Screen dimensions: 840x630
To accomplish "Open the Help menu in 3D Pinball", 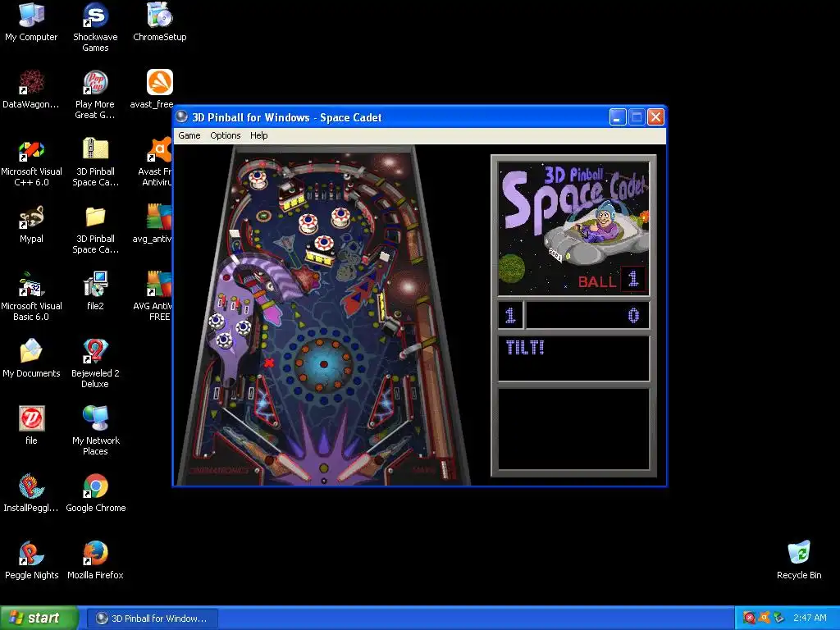I will click(258, 135).
